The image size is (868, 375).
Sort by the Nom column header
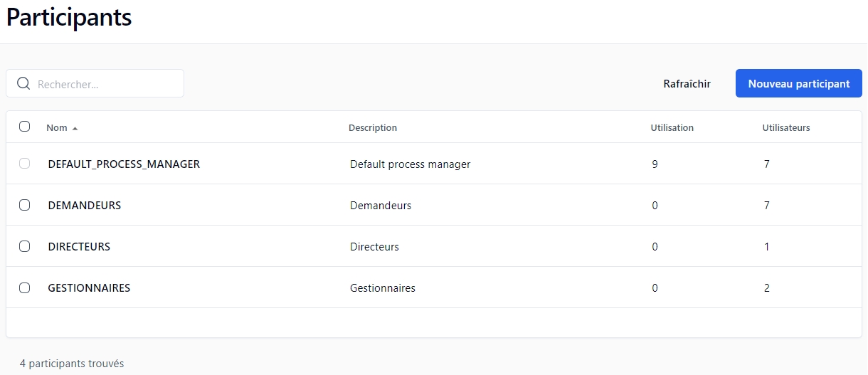pyautogui.click(x=57, y=128)
